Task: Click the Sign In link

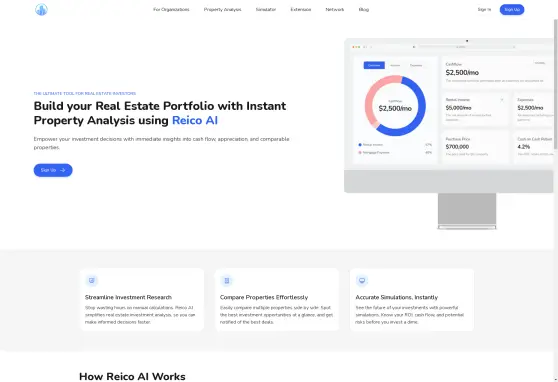Action: click(x=484, y=10)
